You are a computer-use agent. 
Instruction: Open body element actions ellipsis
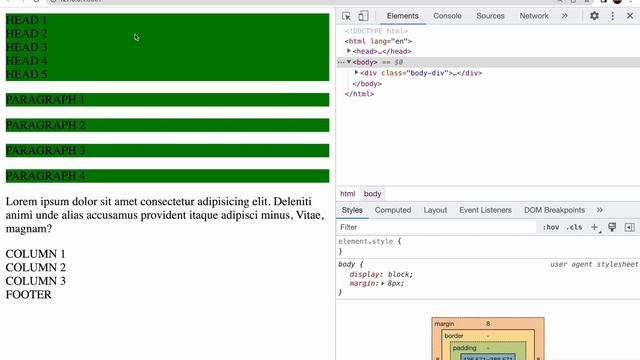click(341, 62)
